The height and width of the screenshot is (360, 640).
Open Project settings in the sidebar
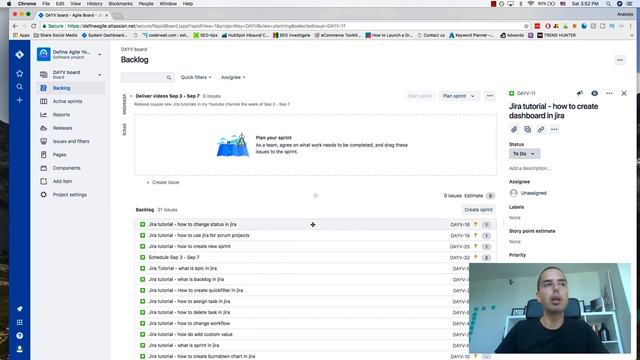point(70,195)
